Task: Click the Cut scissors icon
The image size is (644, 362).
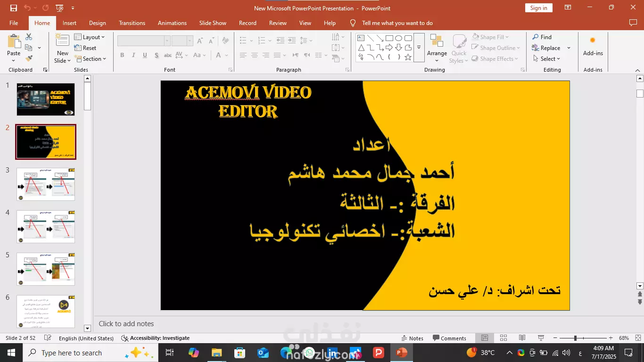Action: 29,37
